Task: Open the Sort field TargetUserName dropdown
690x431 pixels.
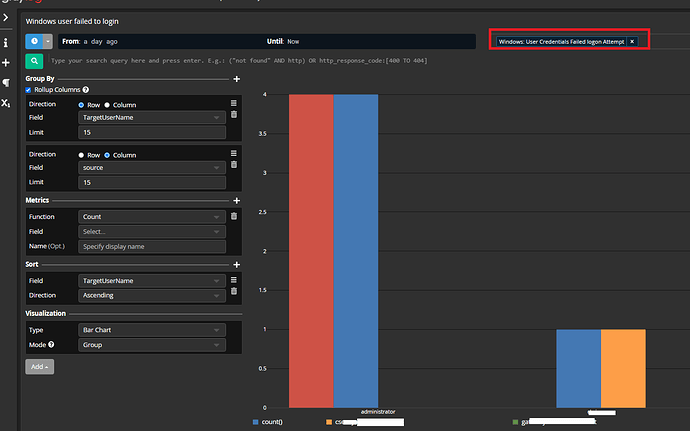Action: 152,281
